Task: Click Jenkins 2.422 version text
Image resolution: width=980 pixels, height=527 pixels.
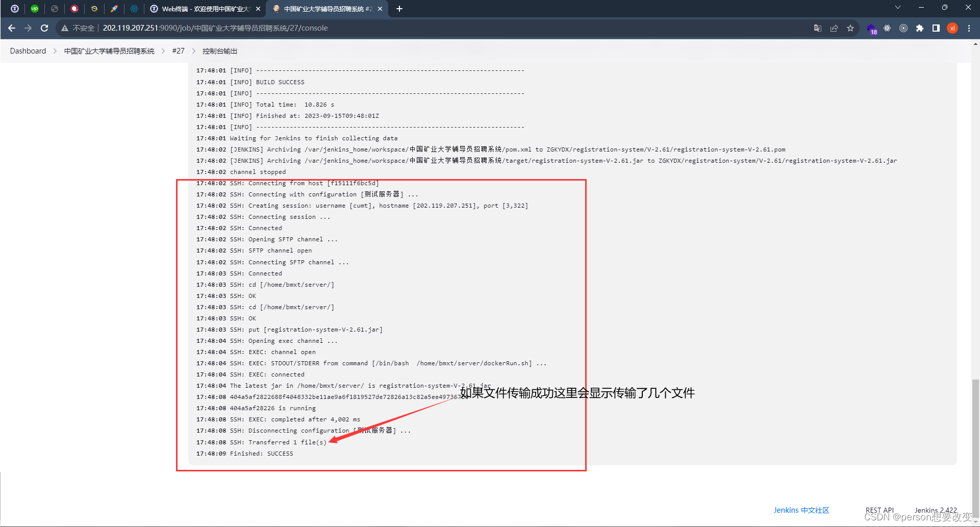Action: pos(936,510)
